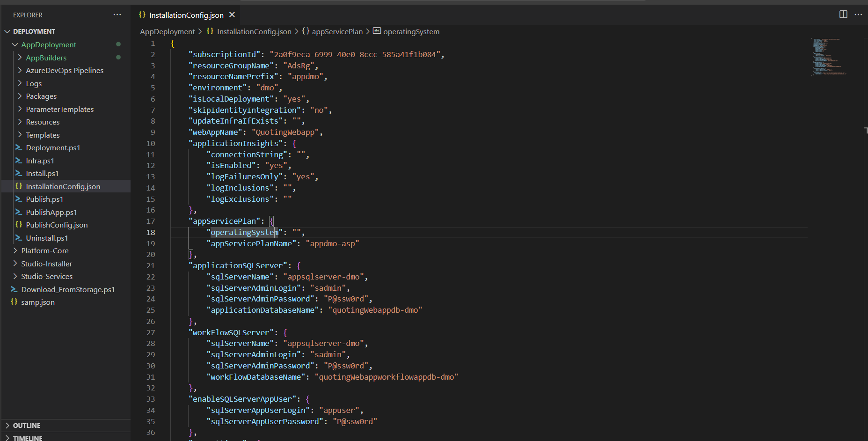Click JSON braces icon in the editor tab

(142, 15)
